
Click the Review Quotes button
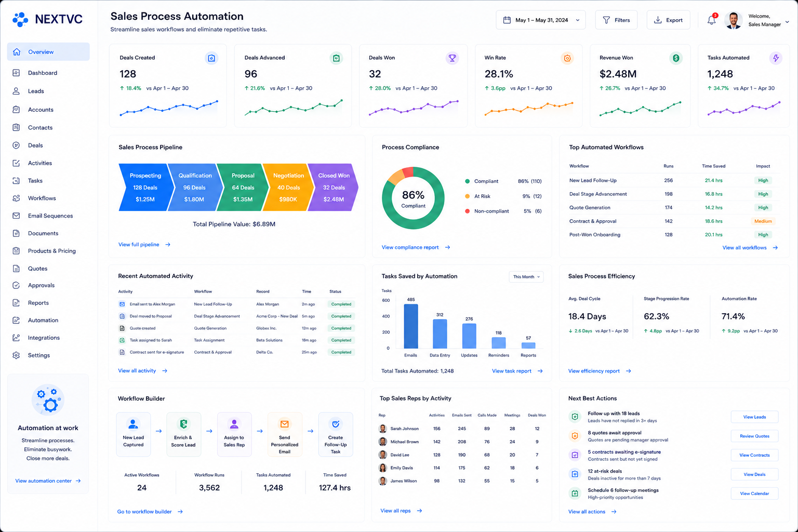[x=754, y=436]
